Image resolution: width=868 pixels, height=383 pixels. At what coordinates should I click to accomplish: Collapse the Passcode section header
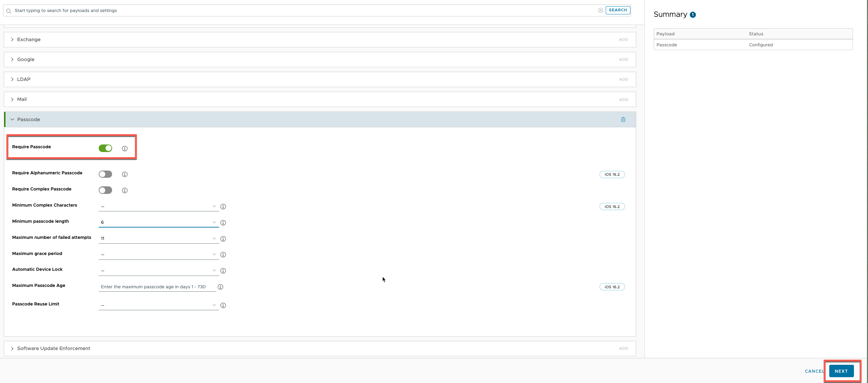(x=28, y=119)
